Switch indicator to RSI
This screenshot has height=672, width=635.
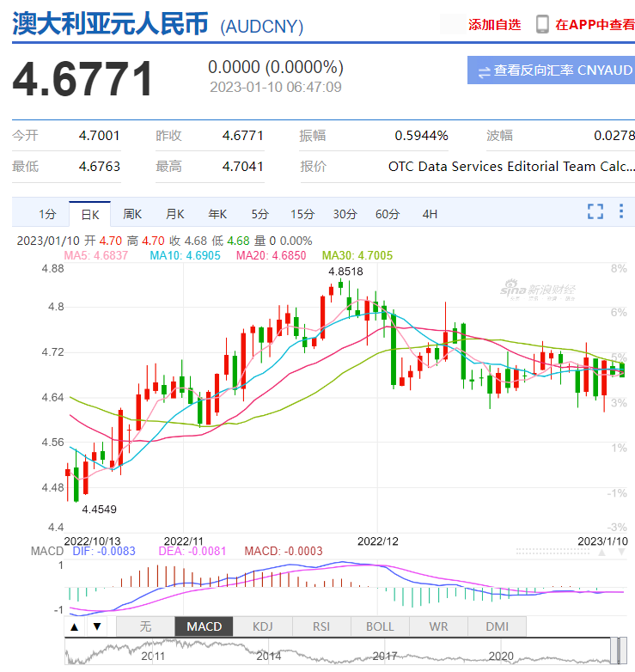(321, 627)
